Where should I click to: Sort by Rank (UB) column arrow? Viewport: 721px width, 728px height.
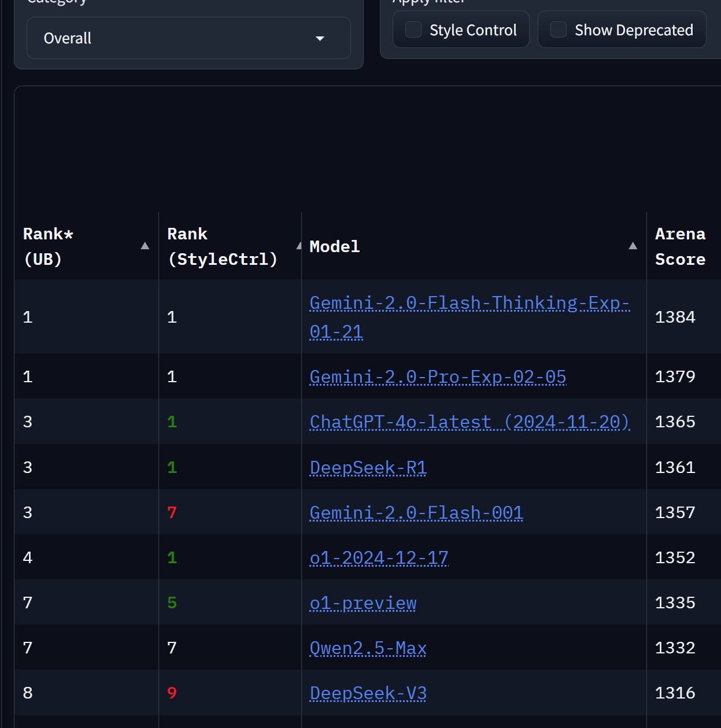145,246
